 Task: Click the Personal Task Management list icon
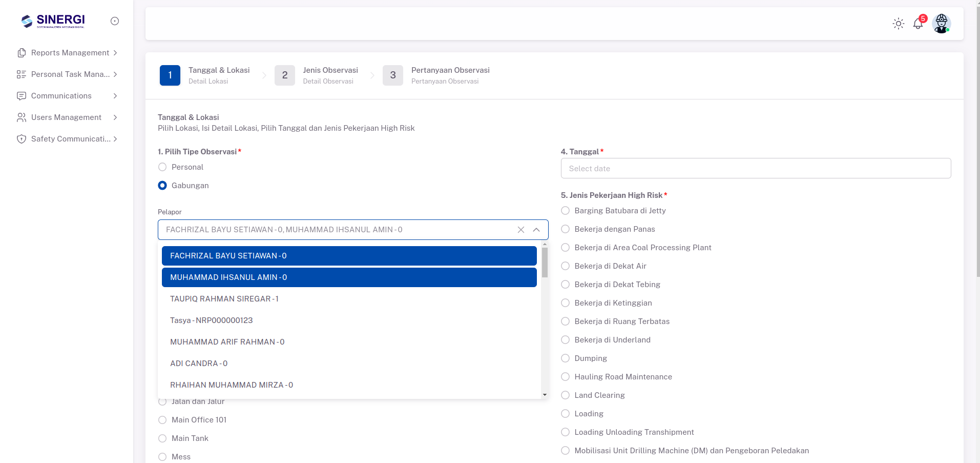22,74
